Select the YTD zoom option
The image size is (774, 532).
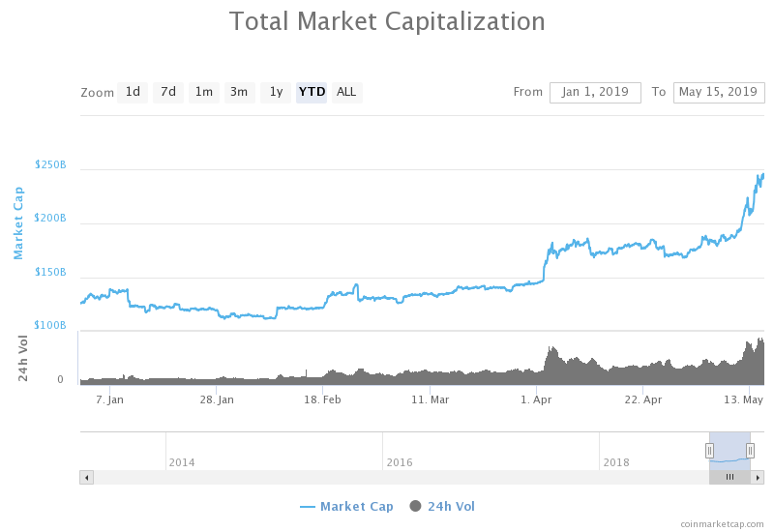312,92
